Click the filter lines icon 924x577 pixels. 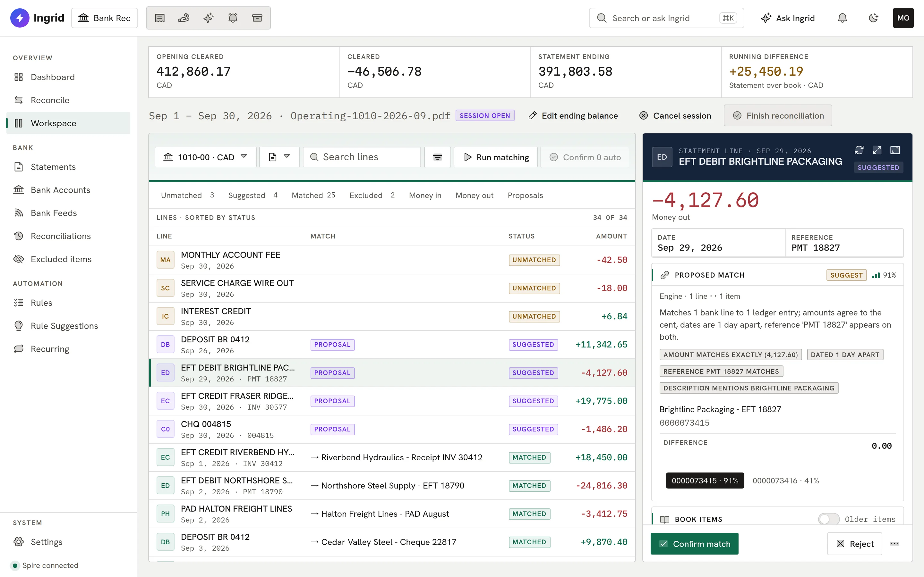[438, 157]
